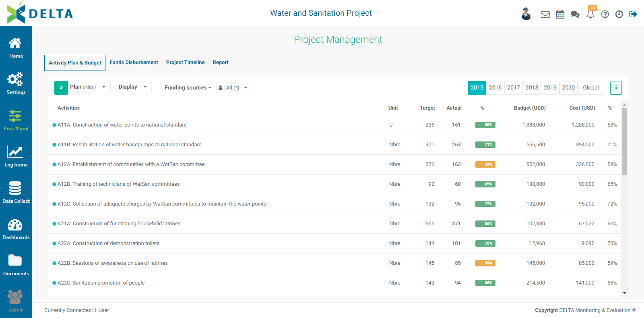Click the orange 59% progress bar for A12A
644x318 pixels.
click(x=485, y=164)
